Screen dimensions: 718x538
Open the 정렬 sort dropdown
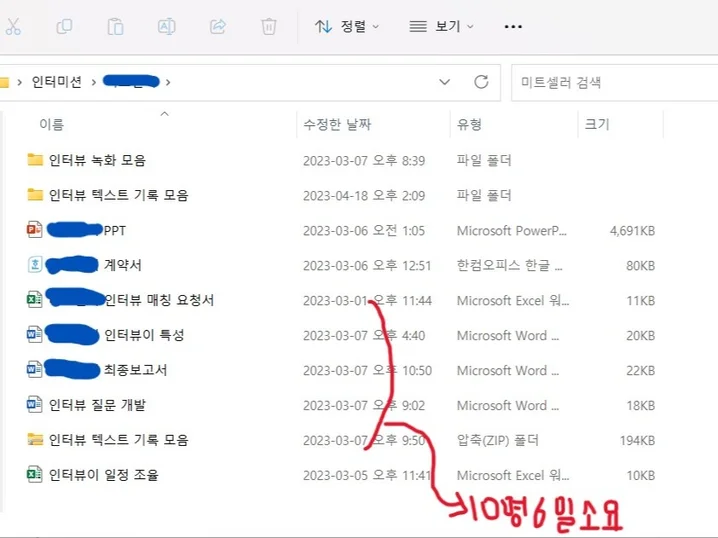pos(347,27)
